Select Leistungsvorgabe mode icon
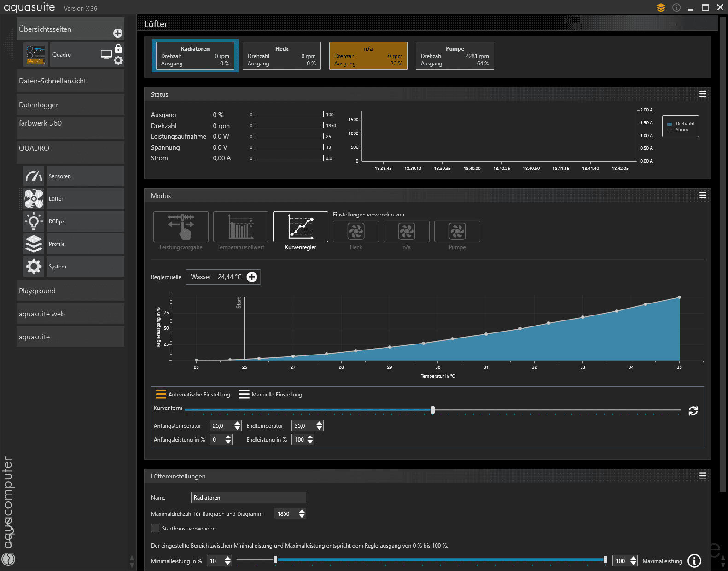This screenshot has width=728, height=571. click(181, 227)
